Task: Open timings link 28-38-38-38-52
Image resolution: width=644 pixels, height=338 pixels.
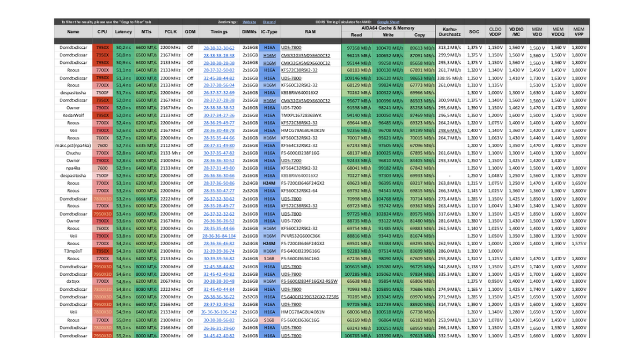Action: click(x=219, y=107)
